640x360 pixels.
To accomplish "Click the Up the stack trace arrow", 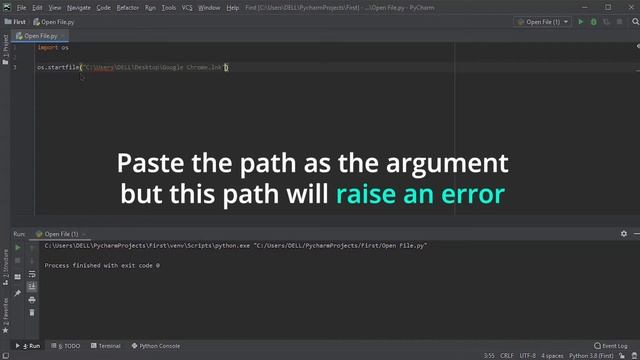I will point(32,248).
